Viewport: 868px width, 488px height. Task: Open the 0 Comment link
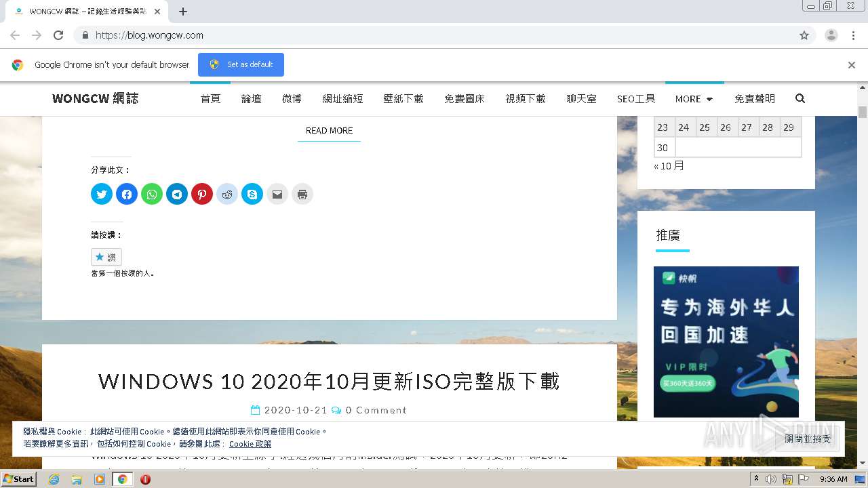coord(376,410)
